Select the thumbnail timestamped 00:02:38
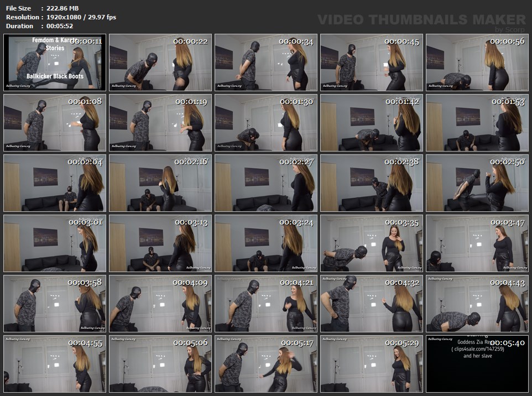 click(x=372, y=183)
